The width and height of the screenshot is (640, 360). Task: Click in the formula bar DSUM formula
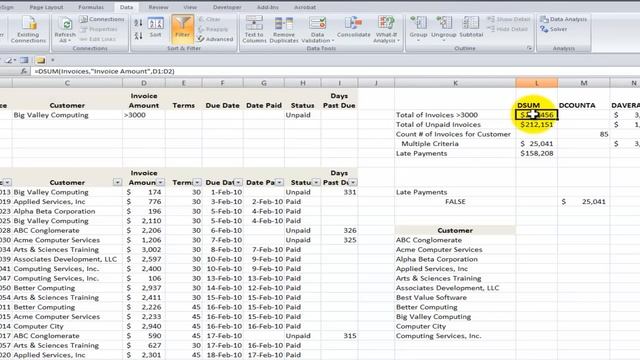pos(104,71)
